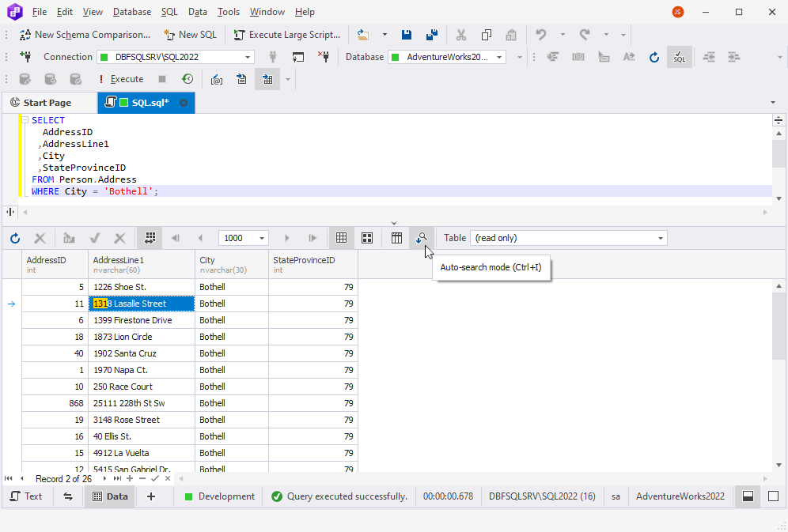Click the copy icon in the toolbar
Viewport: 788px width, 532px height.
[486, 35]
